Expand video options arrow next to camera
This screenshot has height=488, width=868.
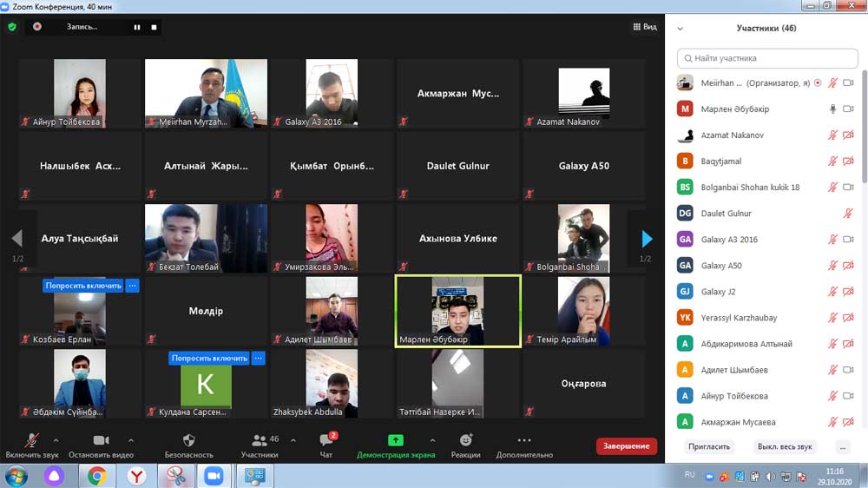131,440
